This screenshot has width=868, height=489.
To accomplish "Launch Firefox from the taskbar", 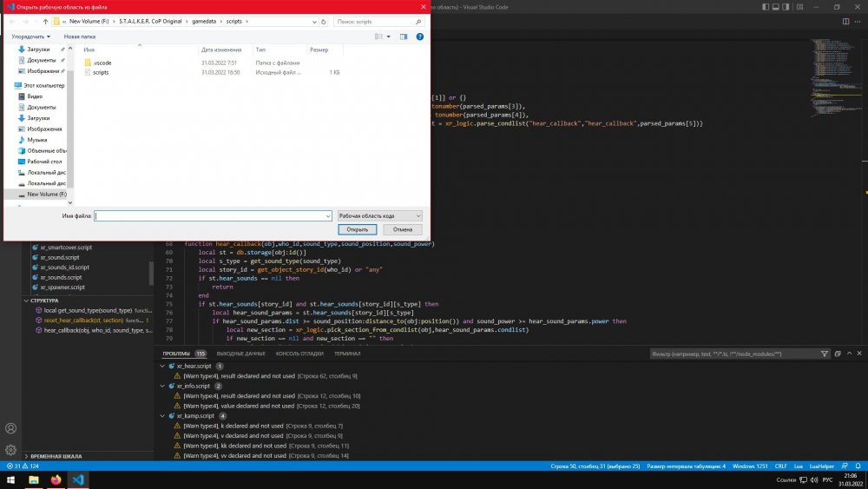I will click(56, 479).
